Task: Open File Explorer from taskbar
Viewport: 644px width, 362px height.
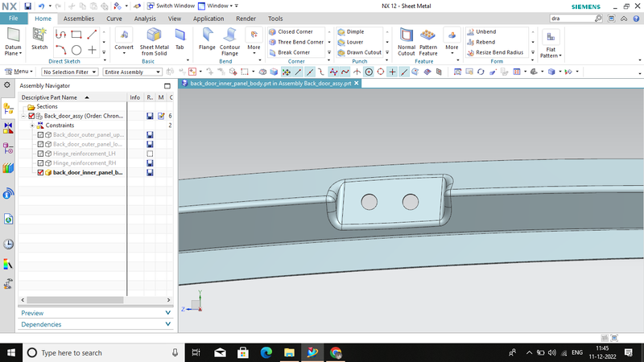Action: [x=289, y=353]
